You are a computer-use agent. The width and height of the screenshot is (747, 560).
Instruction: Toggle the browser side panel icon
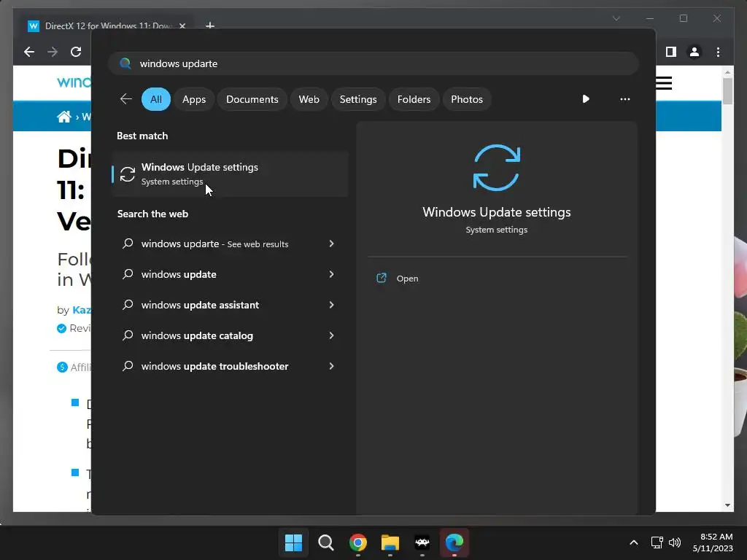671,52
